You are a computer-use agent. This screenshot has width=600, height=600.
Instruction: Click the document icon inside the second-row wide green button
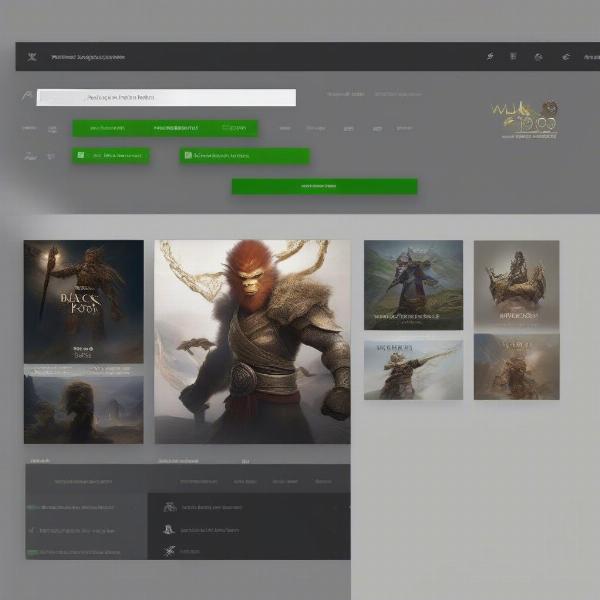pyautogui.click(x=188, y=155)
